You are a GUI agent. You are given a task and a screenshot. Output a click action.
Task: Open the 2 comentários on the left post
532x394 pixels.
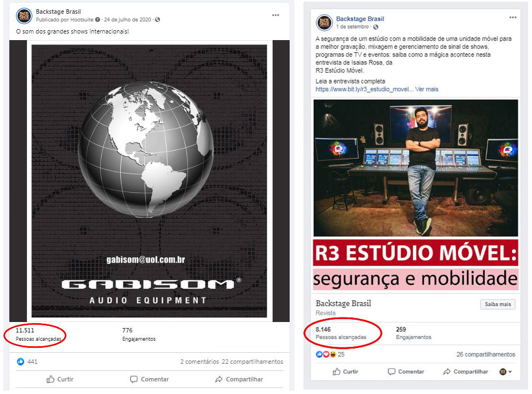[199, 362]
